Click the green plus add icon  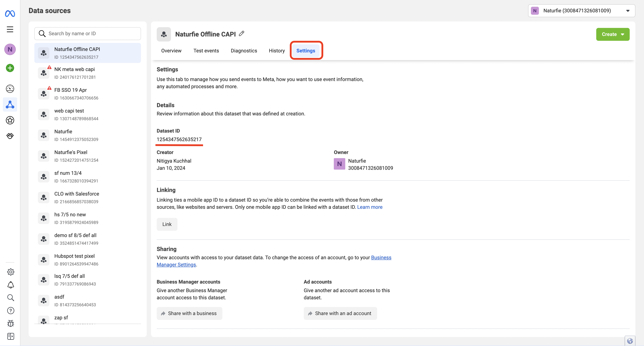coord(10,68)
